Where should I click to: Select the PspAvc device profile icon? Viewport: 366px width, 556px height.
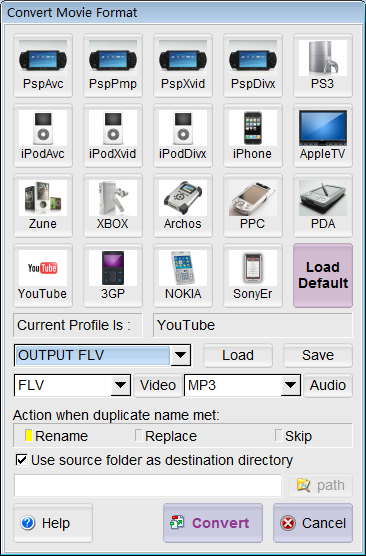(43, 65)
